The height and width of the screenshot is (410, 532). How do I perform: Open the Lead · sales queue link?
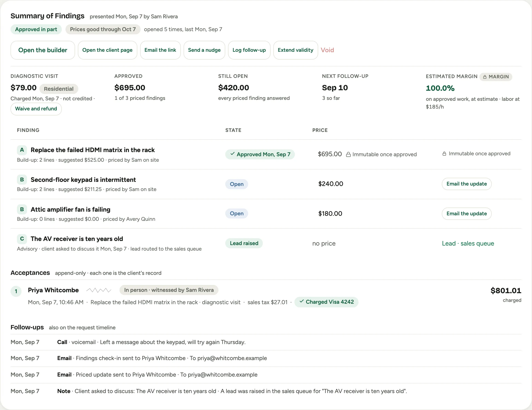pos(468,243)
